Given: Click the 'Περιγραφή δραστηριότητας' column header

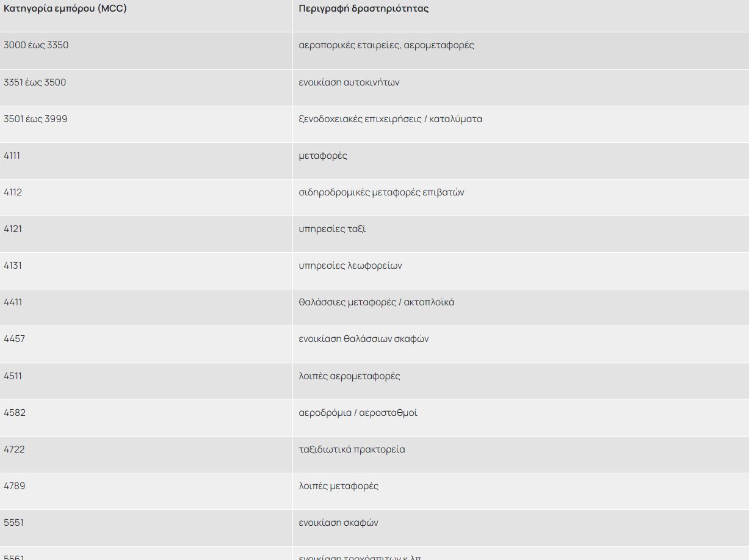Looking at the screenshot, I should (x=364, y=9).
